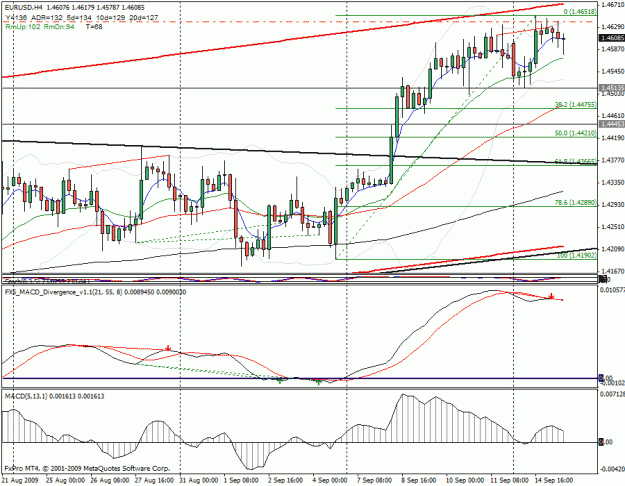The height and width of the screenshot is (486, 625).
Task: Select Fibonacci label 38.2 (1.44755)
Action: [x=576, y=105]
